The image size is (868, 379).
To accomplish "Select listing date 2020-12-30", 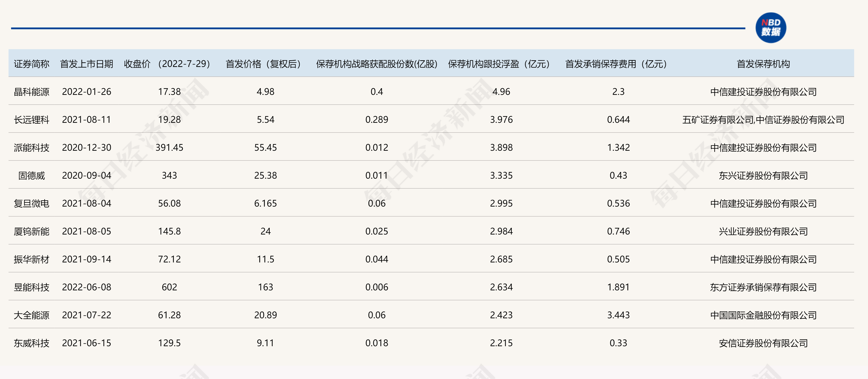I will [87, 148].
